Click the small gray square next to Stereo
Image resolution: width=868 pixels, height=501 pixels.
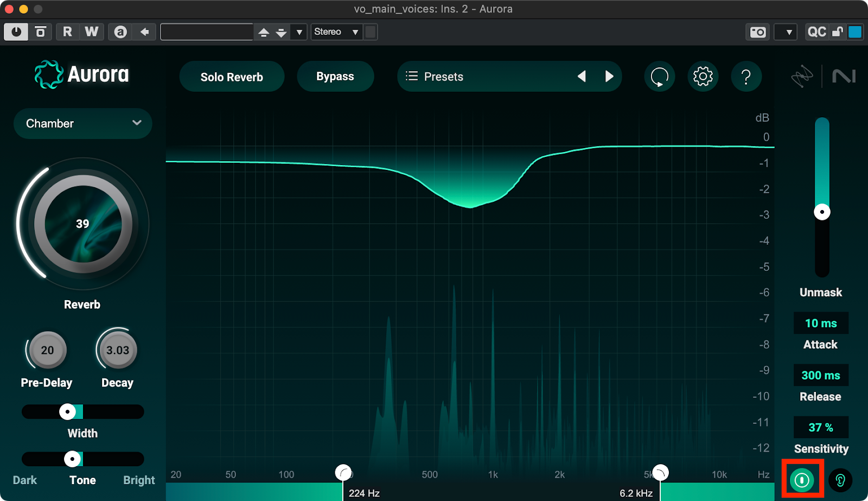[371, 32]
